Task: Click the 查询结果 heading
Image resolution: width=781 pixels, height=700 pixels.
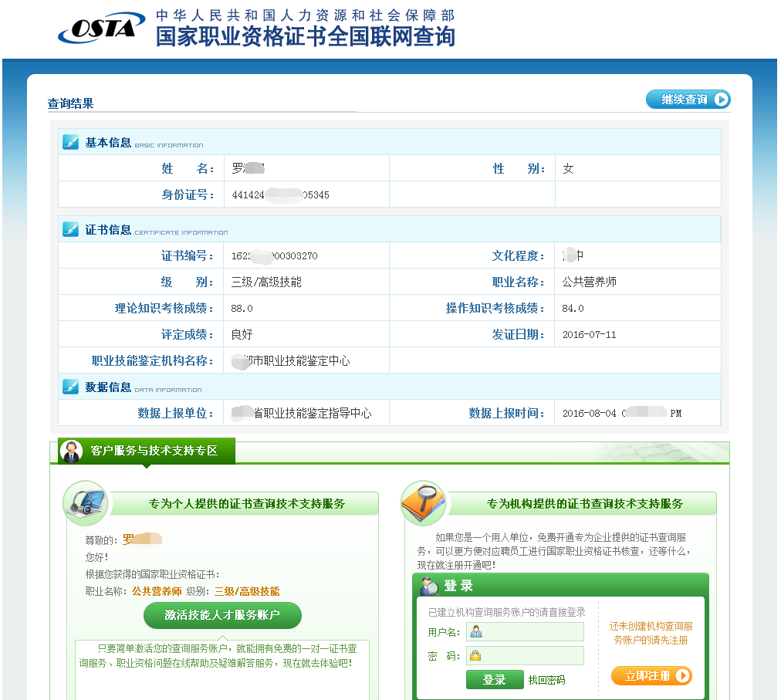Action: pyautogui.click(x=70, y=103)
